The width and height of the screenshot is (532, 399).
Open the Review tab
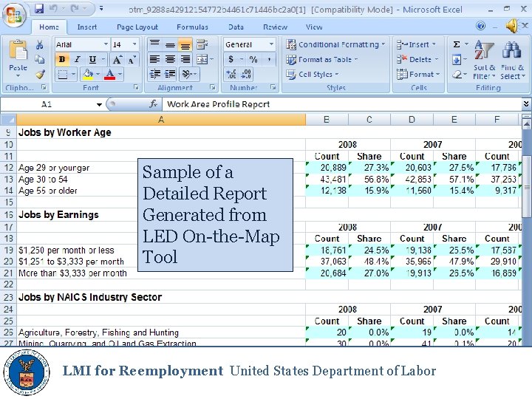(x=275, y=27)
